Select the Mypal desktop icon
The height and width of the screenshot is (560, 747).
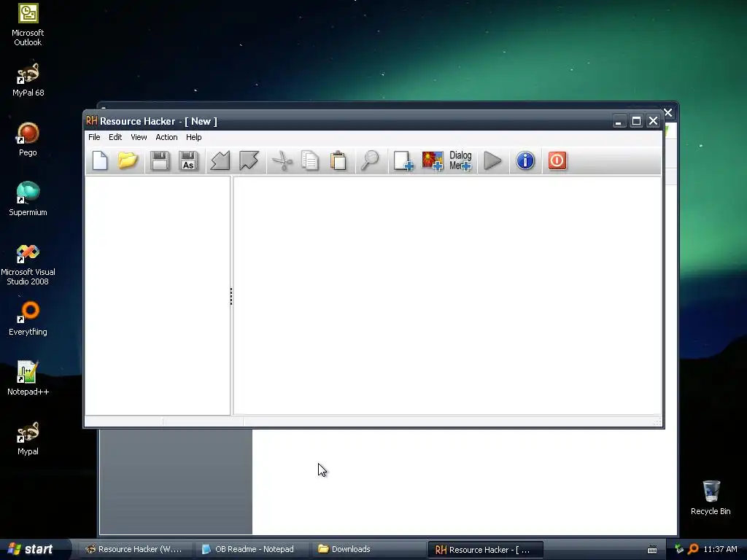click(28, 438)
